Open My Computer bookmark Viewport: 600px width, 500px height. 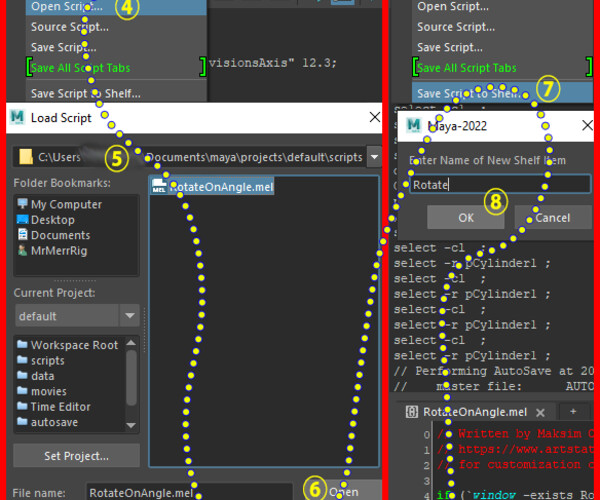tap(66, 204)
